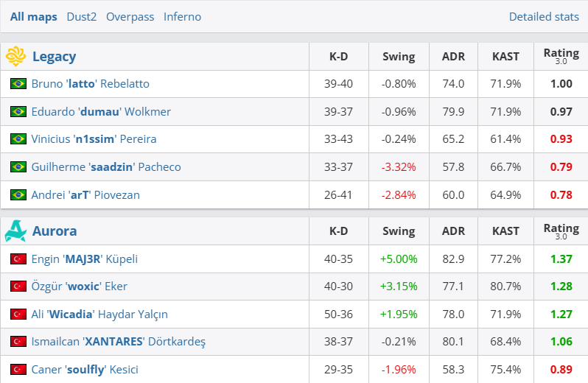Open Vinicius 'n1ssim' Pereira's profile

94,139
